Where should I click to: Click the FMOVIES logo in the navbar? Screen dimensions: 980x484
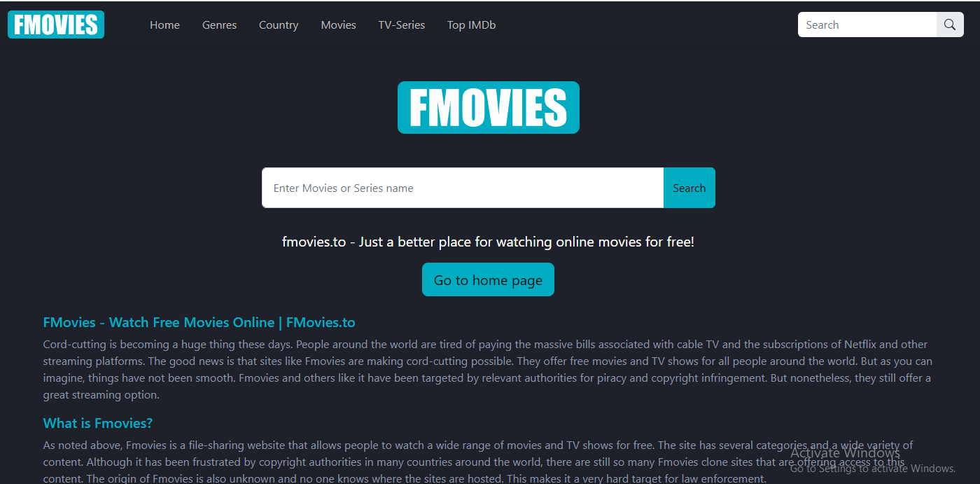tap(56, 25)
